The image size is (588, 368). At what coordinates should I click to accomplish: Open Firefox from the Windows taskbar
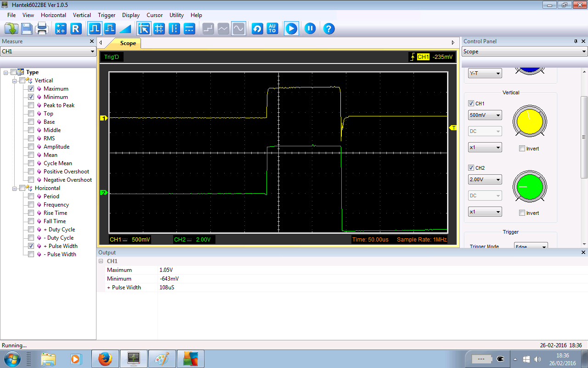coord(105,358)
